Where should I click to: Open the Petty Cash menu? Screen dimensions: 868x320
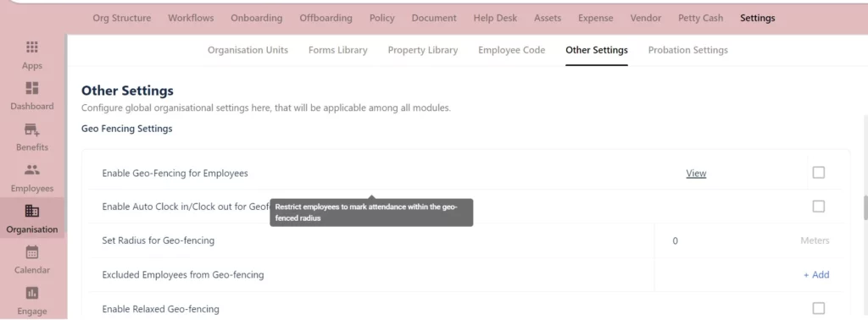[700, 18]
